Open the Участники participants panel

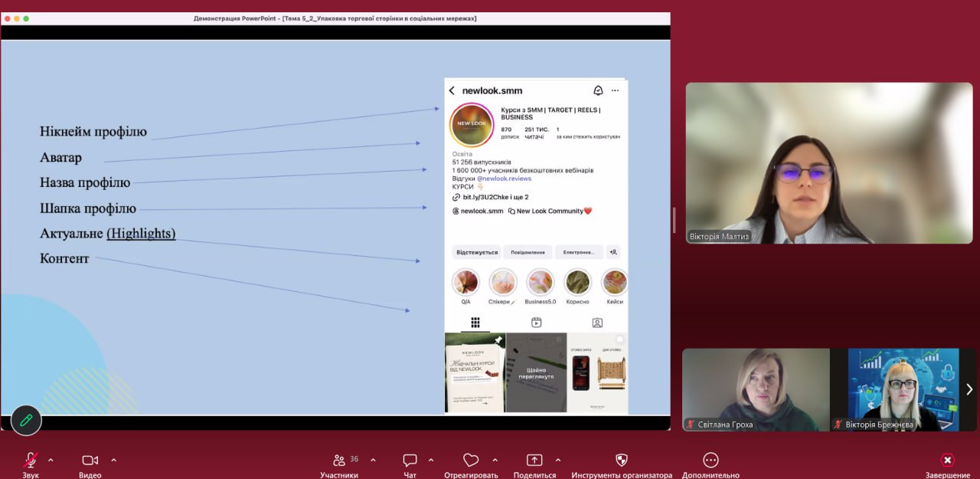(339, 461)
